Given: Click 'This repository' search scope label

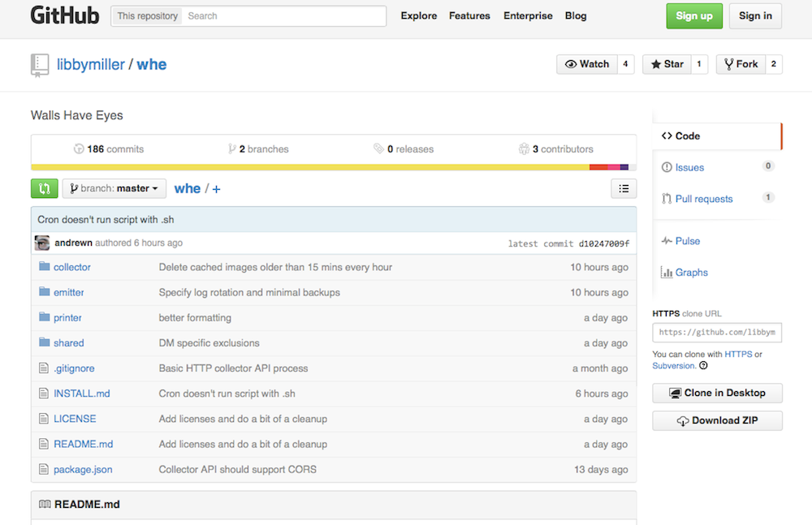Looking at the screenshot, I should click(147, 16).
